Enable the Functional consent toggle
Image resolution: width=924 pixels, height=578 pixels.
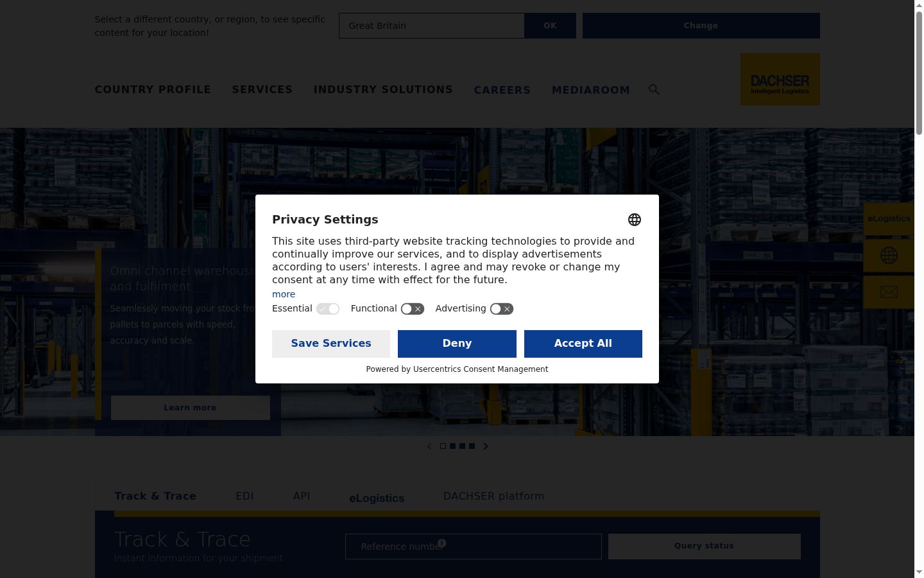pyautogui.click(x=413, y=309)
